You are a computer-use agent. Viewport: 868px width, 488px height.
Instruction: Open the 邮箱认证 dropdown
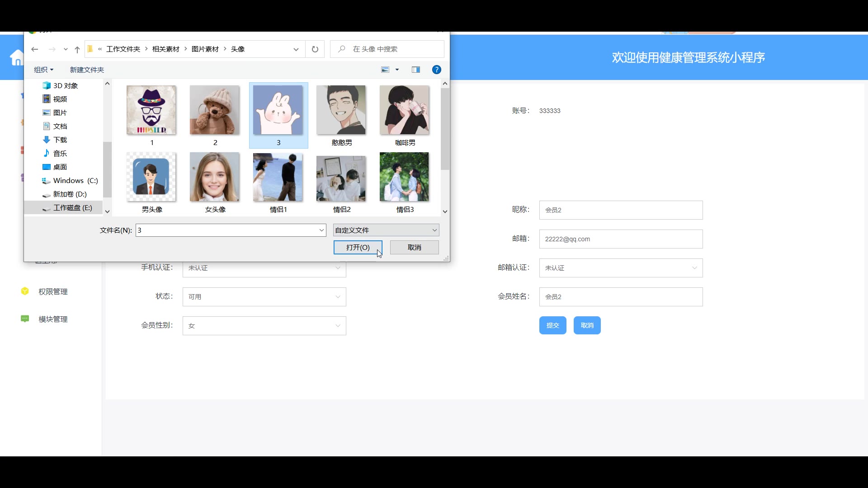tap(621, 268)
